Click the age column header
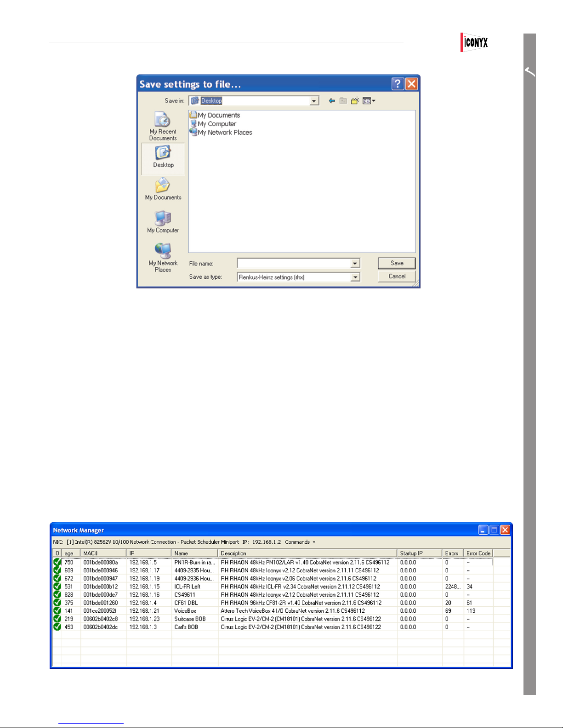Viewport: 563px width, 728px height. tap(71, 553)
